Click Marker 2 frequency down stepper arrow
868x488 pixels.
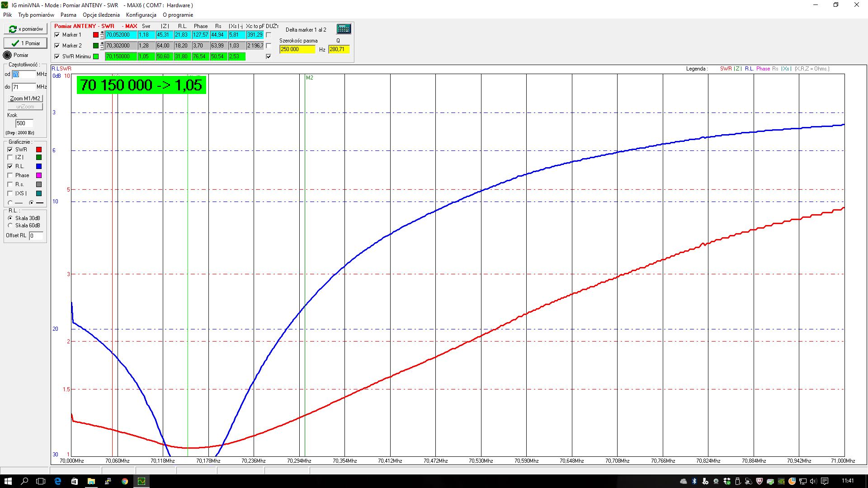pos(102,47)
